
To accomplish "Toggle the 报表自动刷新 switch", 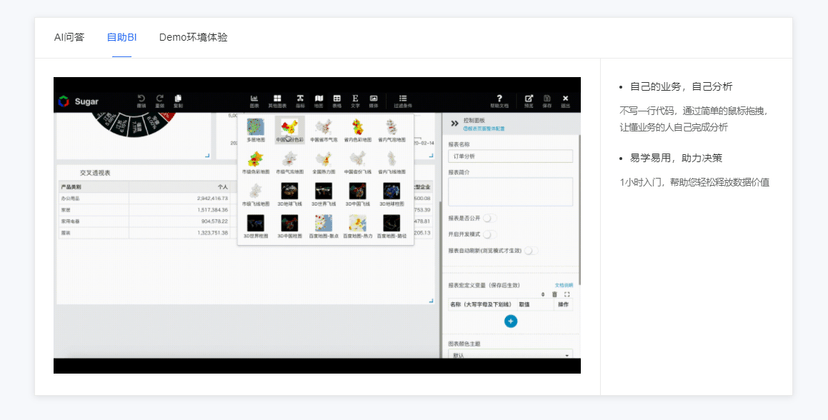I will (531, 250).
